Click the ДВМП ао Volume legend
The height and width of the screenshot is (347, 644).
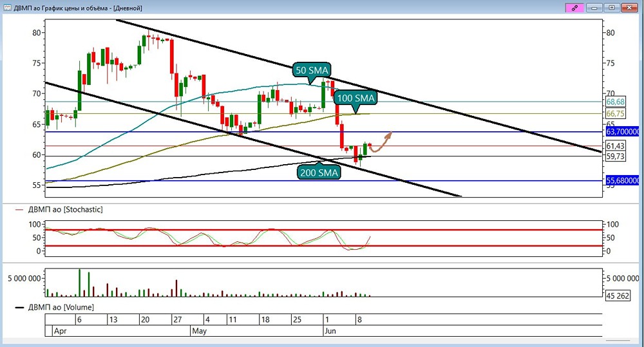[x=55, y=307]
